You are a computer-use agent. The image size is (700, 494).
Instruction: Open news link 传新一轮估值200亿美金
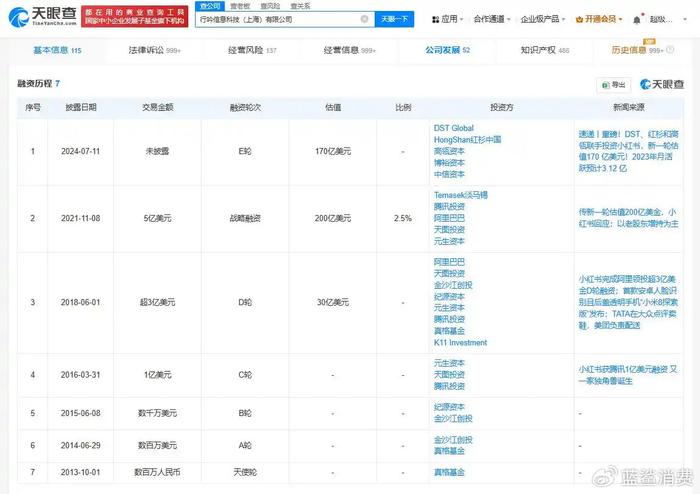[629, 218]
